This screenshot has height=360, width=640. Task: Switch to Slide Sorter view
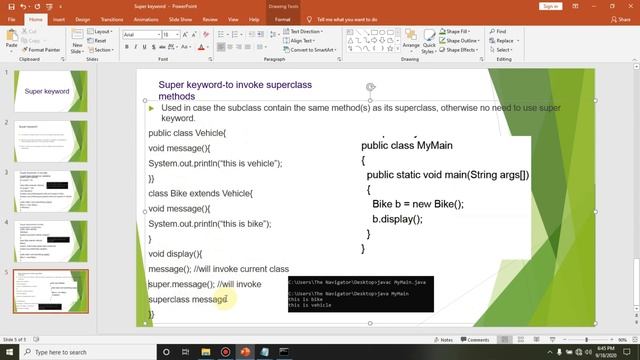(x=521, y=340)
